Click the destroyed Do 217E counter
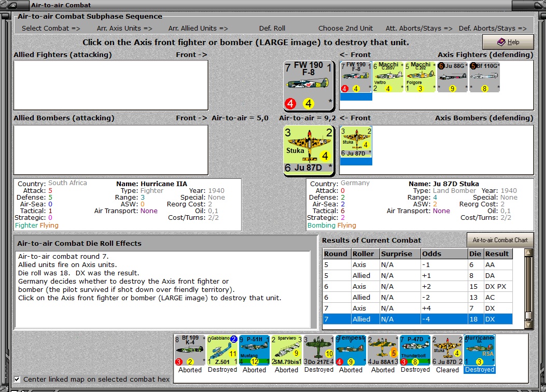Screen dimensions: 546x392 [318, 350]
